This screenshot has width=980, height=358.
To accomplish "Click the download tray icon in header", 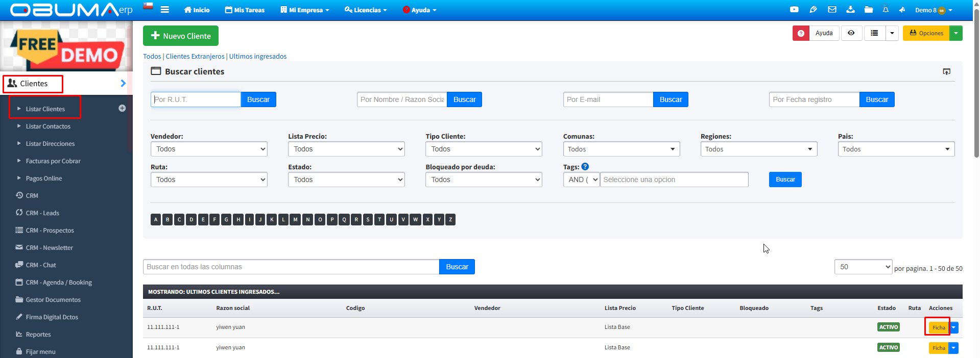I will tap(850, 10).
